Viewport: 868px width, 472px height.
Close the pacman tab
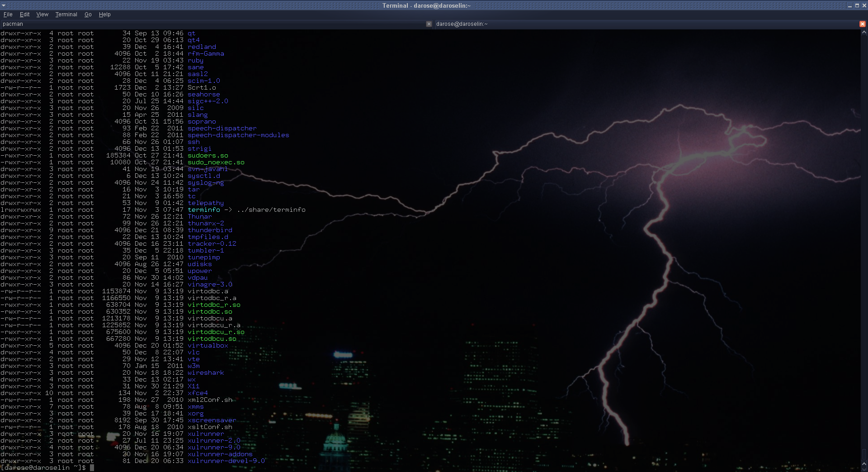click(x=429, y=24)
